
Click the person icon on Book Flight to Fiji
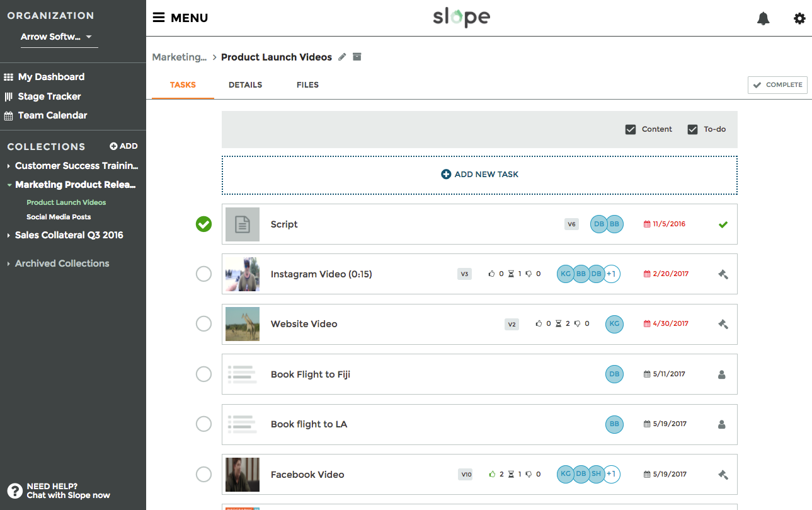pyautogui.click(x=722, y=374)
